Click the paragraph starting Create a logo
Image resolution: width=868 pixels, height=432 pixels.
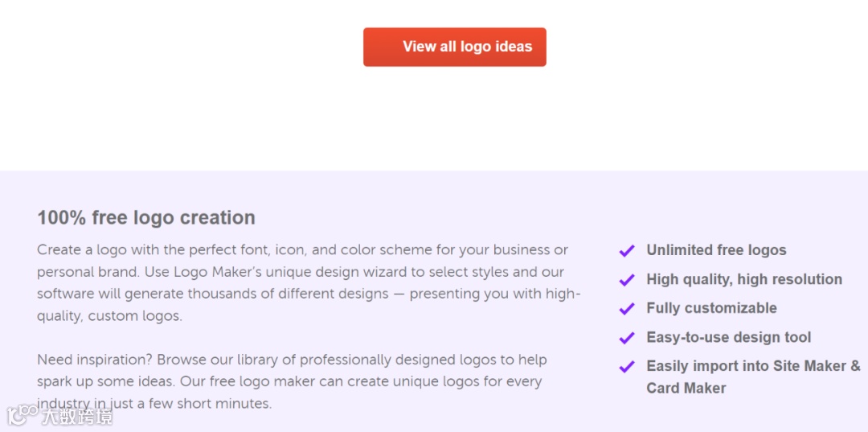(302, 250)
